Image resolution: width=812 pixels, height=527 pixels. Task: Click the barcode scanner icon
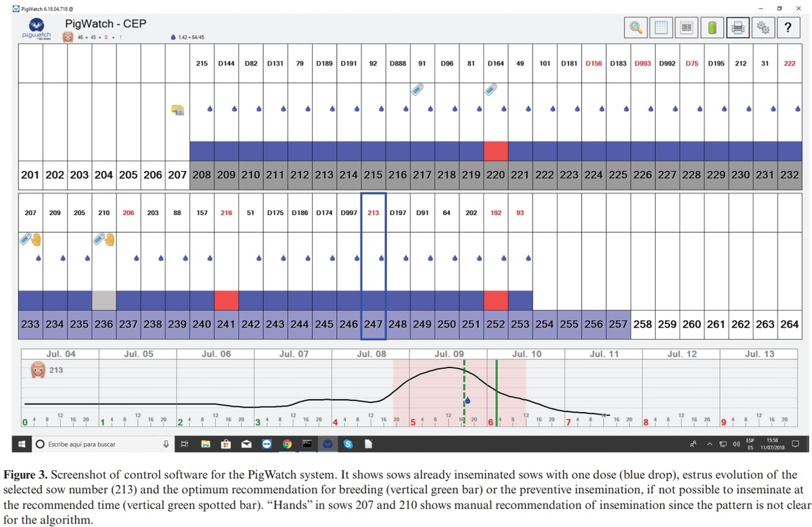pyautogui.click(x=686, y=27)
